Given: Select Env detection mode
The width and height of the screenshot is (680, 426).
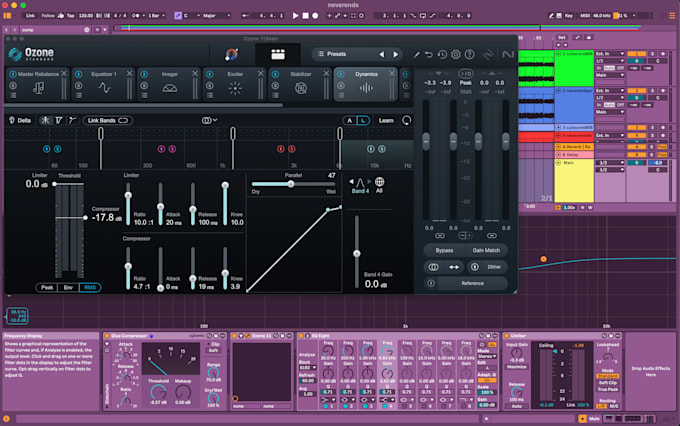Looking at the screenshot, I should [68, 288].
